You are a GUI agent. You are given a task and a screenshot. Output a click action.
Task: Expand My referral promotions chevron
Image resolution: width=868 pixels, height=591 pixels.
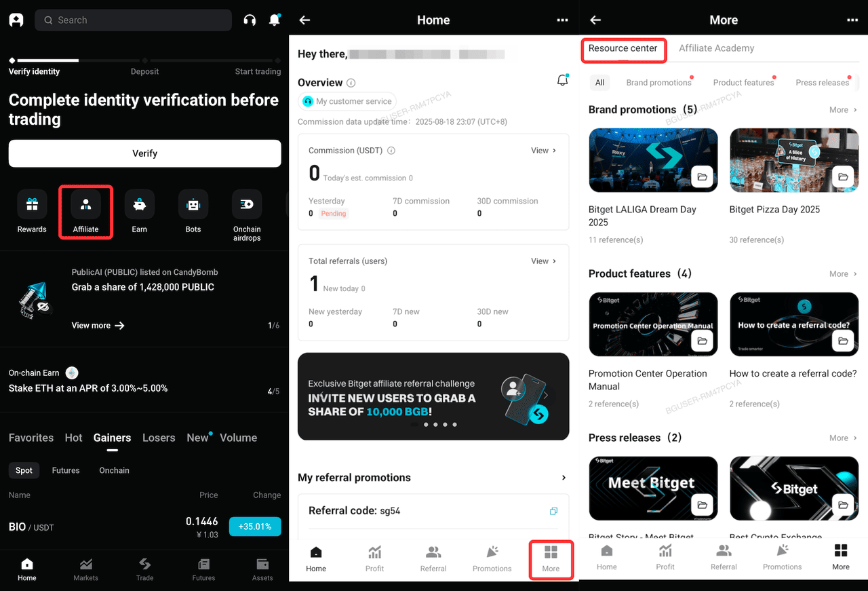pyautogui.click(x=564, y=478)
